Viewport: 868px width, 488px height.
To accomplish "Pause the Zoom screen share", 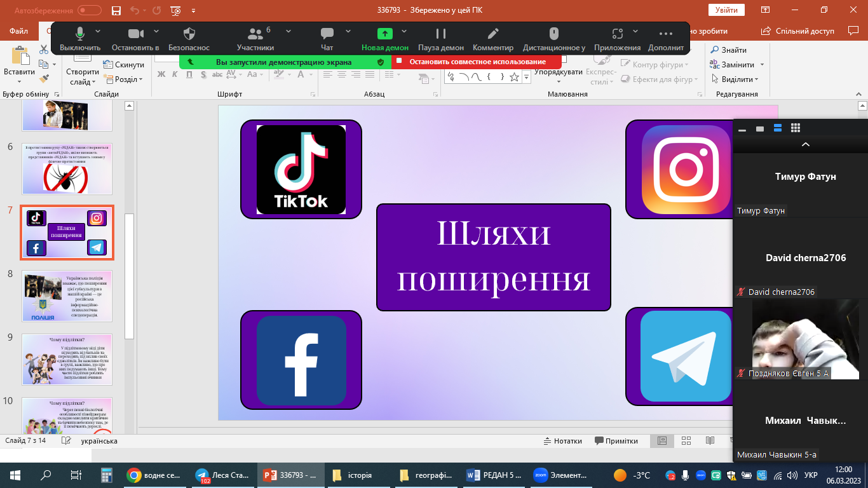I will click(x=441, y=39).
